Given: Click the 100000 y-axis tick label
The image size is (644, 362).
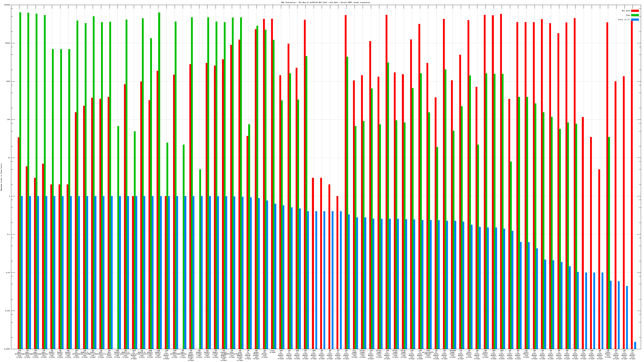Looking at the screenshot, I should (7, 5).
